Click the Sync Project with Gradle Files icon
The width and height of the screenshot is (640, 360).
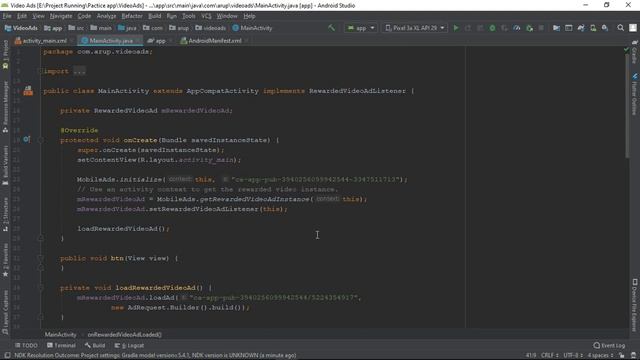click(x=581, y=28)
